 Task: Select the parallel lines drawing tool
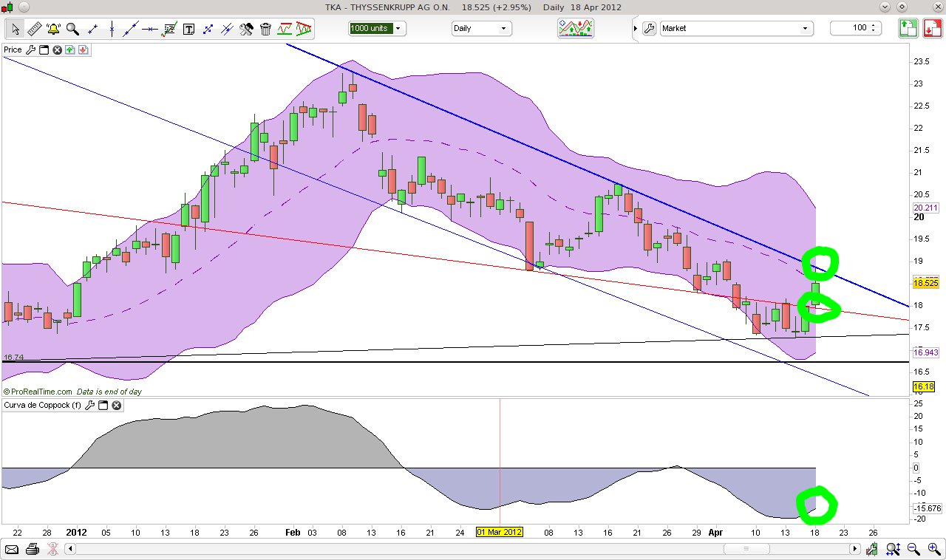(227, 29)
